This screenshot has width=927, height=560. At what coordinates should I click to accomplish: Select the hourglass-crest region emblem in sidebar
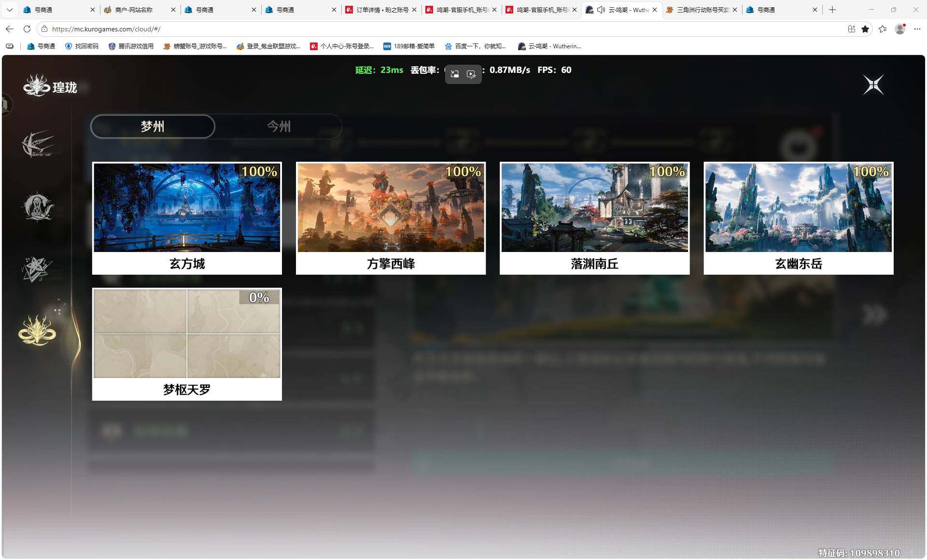click(x=38, y=207)
